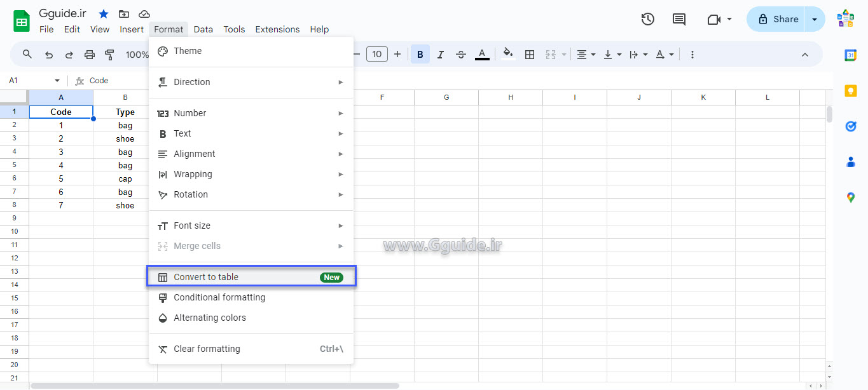The width and height of the screenshot is (868, 390).
Task: Open the name box dropdown near A1
Action: 56,81
